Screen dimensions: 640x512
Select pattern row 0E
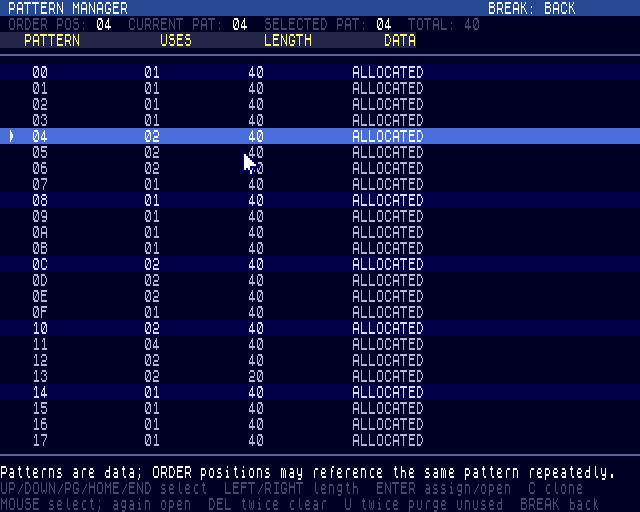(320, 296)
